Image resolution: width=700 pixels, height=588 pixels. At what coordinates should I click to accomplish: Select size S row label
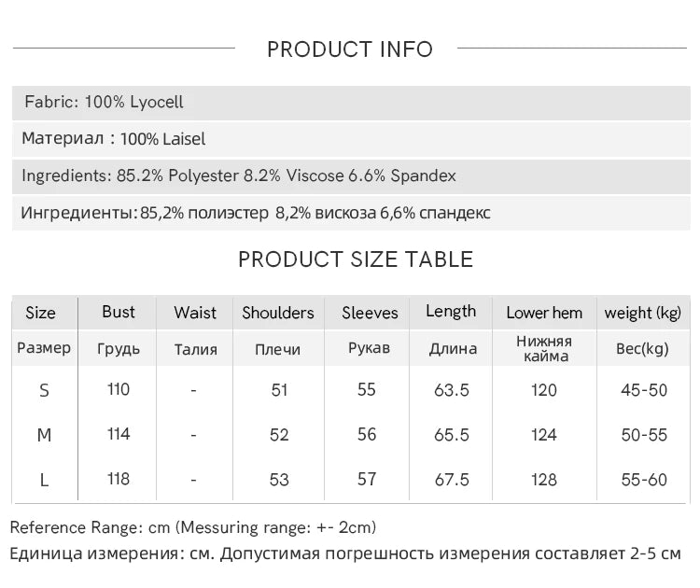44,391
